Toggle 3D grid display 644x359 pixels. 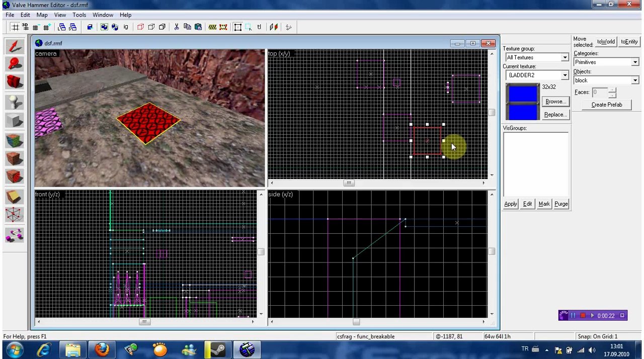(x=25, y=27)
